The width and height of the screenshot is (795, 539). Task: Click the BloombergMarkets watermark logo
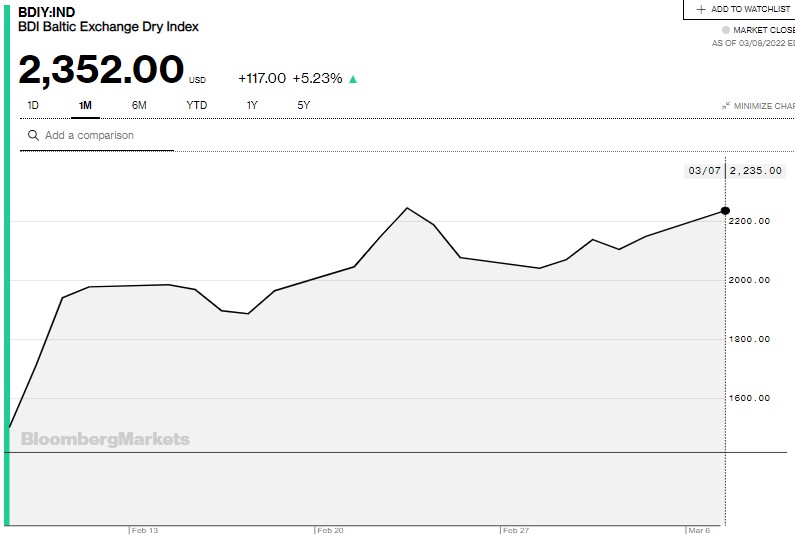coord(105,439)
